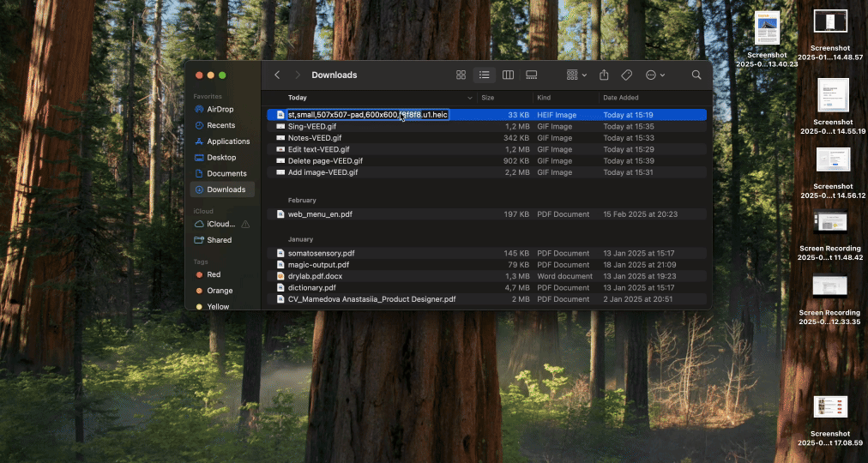Select the Orange tag
The image size is (868, 463).
220,291
